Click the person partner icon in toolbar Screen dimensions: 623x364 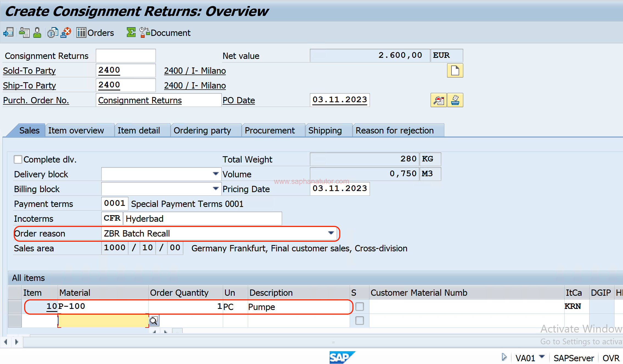click(37, 33)
